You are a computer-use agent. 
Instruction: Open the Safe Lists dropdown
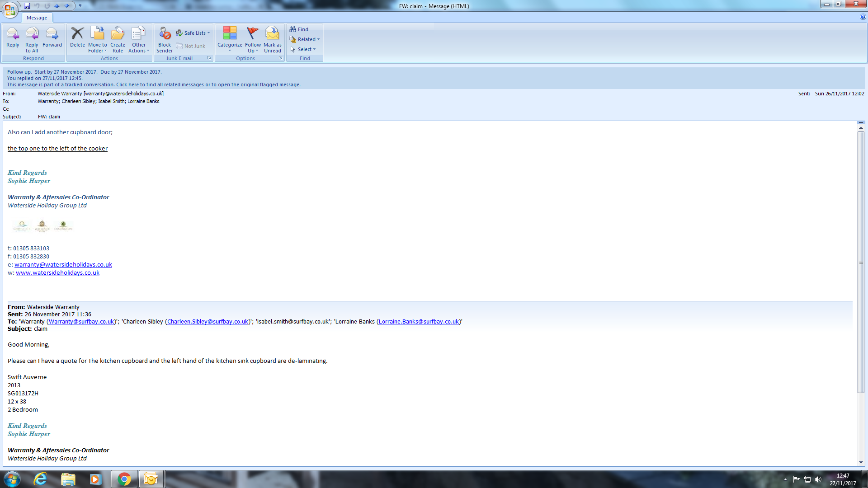194,33
